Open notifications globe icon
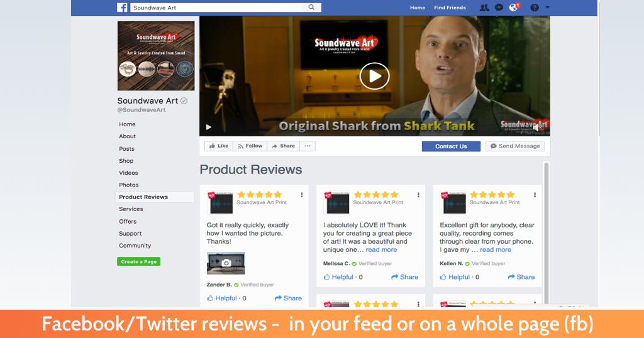 click(x=513, y=8)
